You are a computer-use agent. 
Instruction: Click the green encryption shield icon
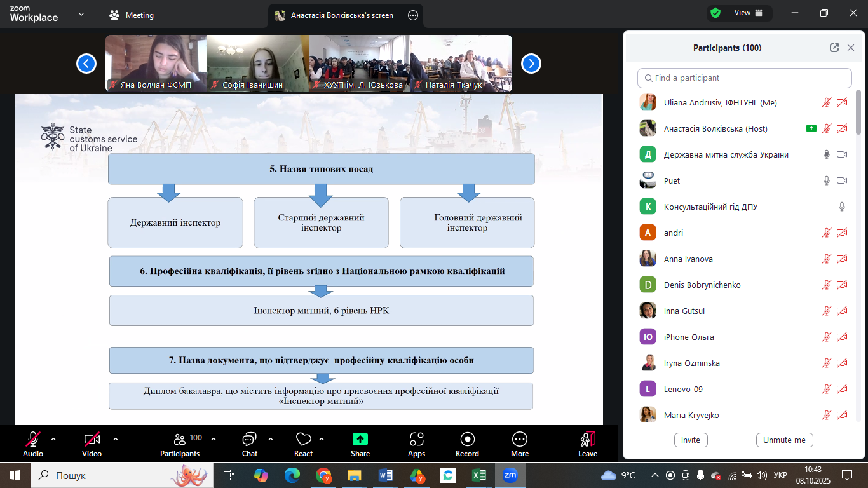tap(715, 13)
